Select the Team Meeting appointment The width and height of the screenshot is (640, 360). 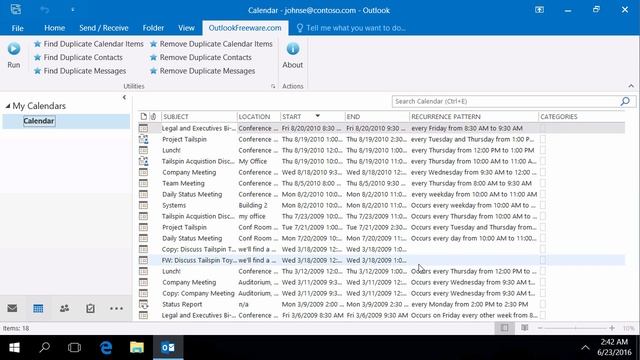[382, 183]
